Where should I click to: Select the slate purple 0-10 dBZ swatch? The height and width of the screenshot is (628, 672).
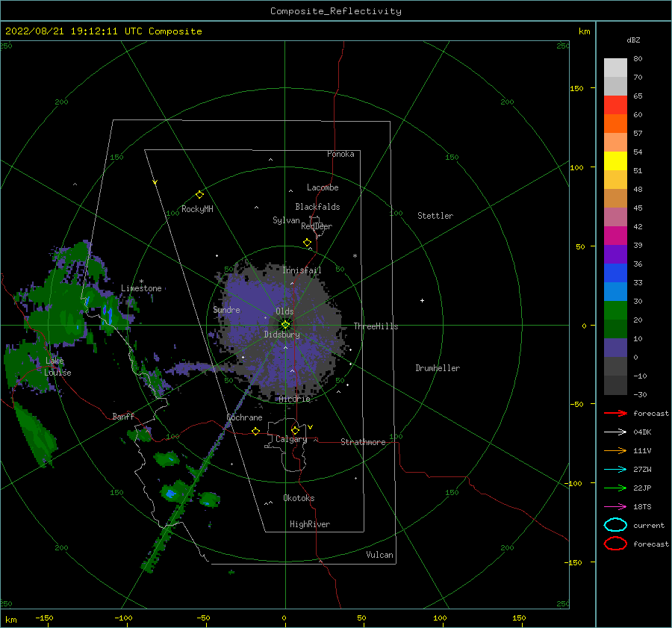[x=615, y=348]
